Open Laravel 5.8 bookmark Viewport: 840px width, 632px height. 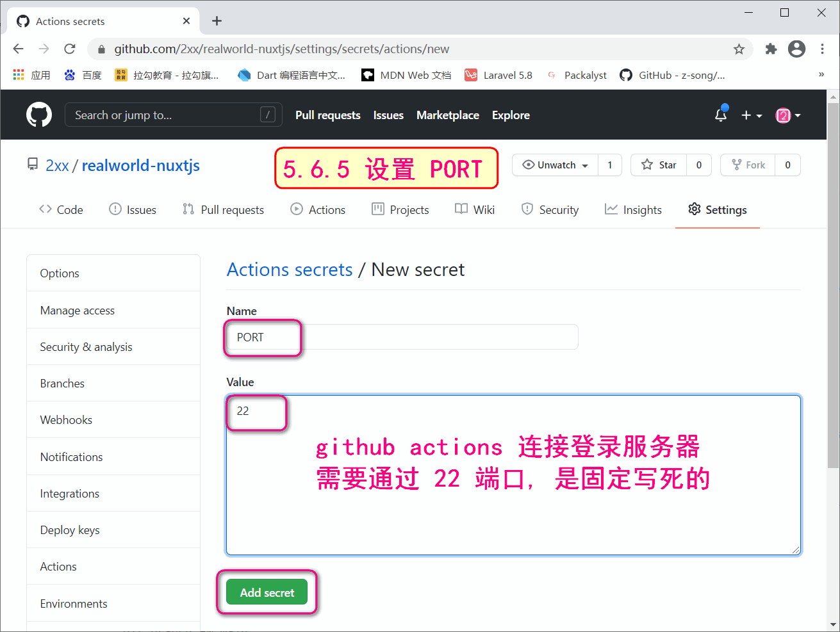click(x=498, y=75)
